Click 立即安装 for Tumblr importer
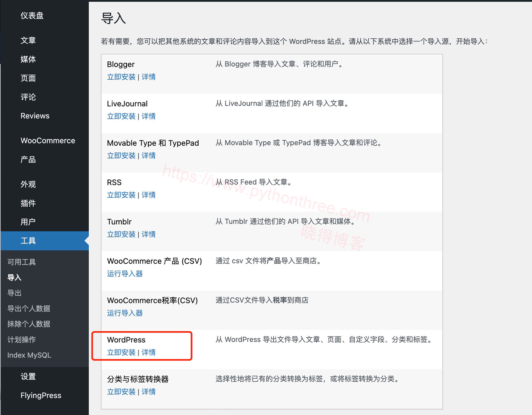 (121, 234)
